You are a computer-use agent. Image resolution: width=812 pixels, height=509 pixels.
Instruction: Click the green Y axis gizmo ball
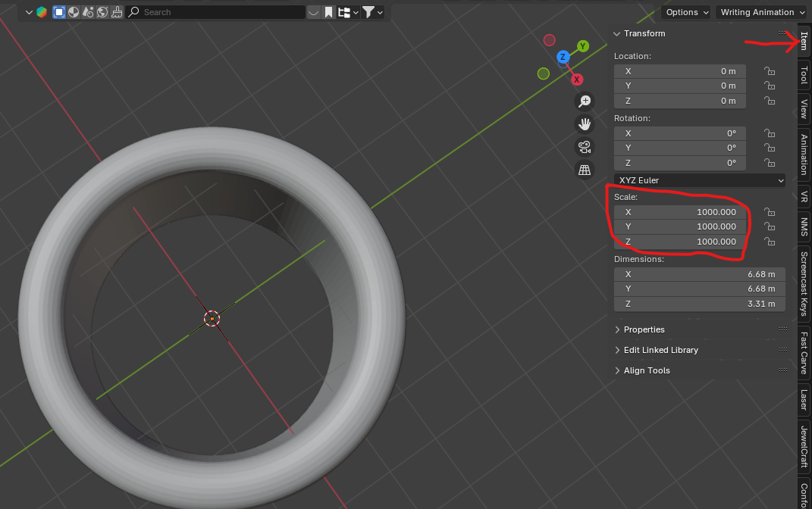coord(582,46)
